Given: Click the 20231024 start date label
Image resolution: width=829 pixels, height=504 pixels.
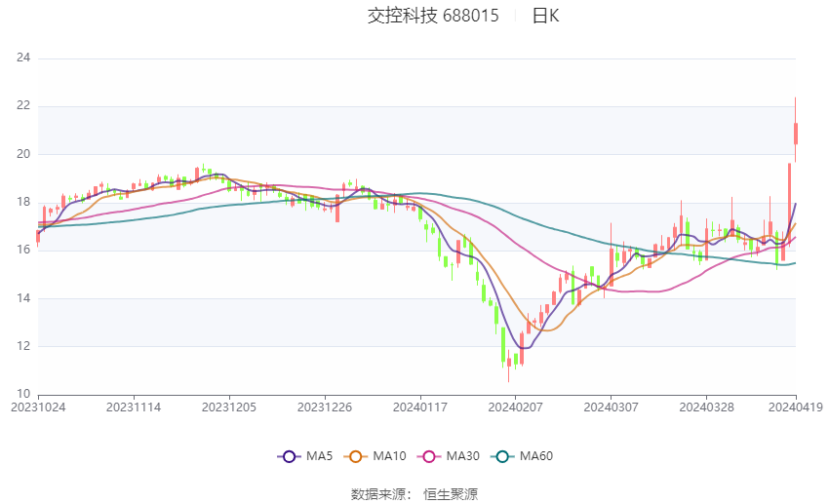Looking at the screenshot, I should pyautogui.click(x=38, y=407).
